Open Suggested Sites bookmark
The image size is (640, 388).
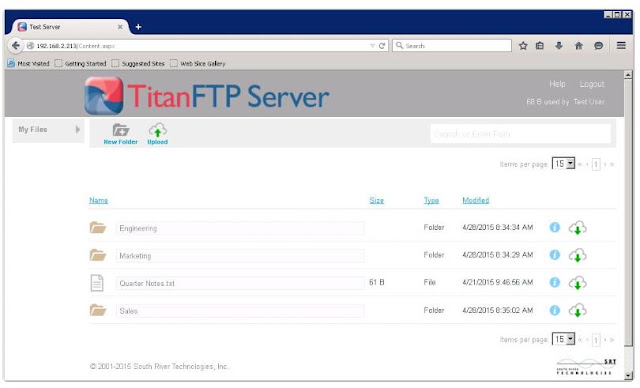pyautogui.click(x=138, y=64)
